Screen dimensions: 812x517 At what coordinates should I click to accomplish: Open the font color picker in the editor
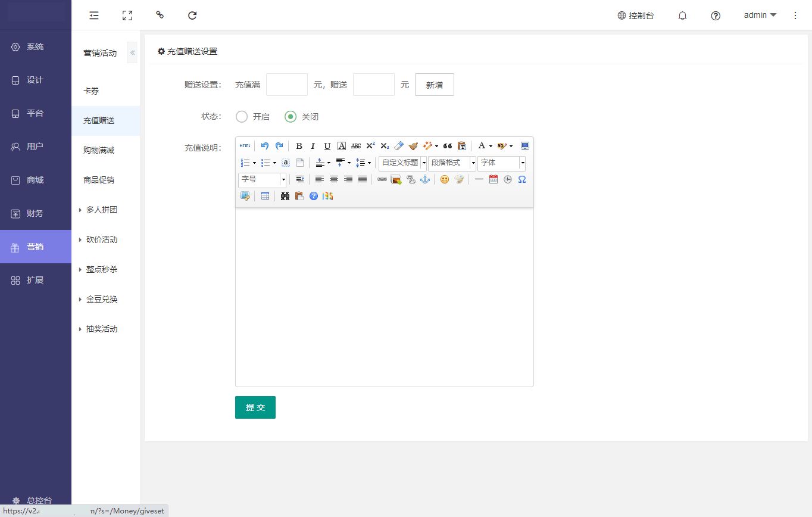pos(482,146)
